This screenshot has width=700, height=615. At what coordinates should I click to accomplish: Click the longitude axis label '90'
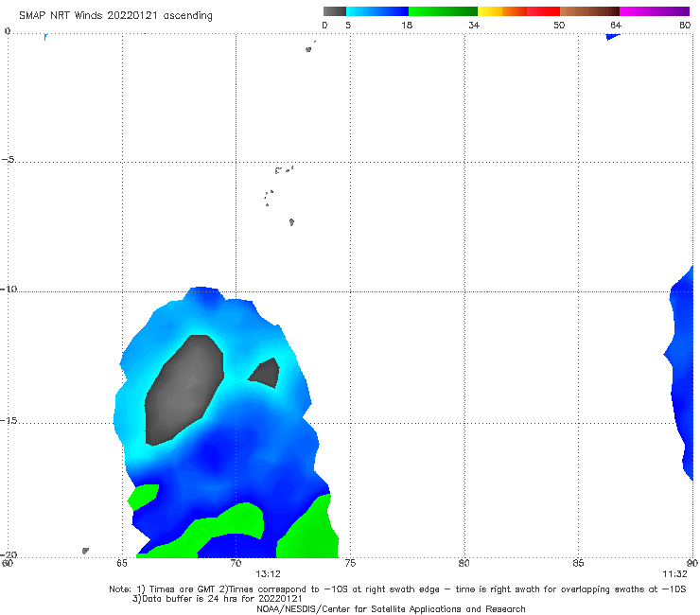pos(692,563)
